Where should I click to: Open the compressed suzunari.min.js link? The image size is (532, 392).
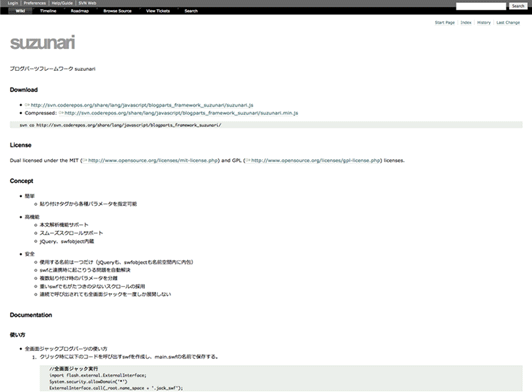pos(181,113)
